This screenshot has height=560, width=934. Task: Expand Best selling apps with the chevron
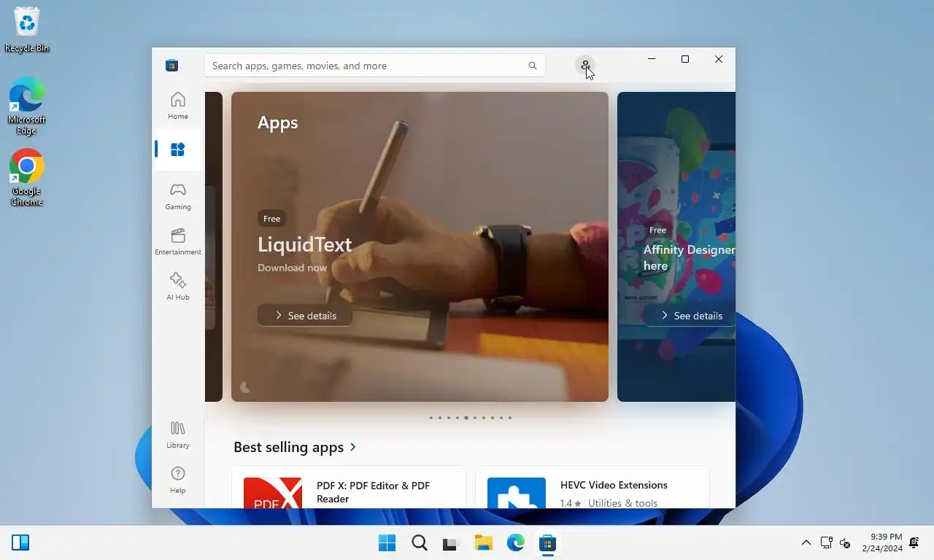353,447
